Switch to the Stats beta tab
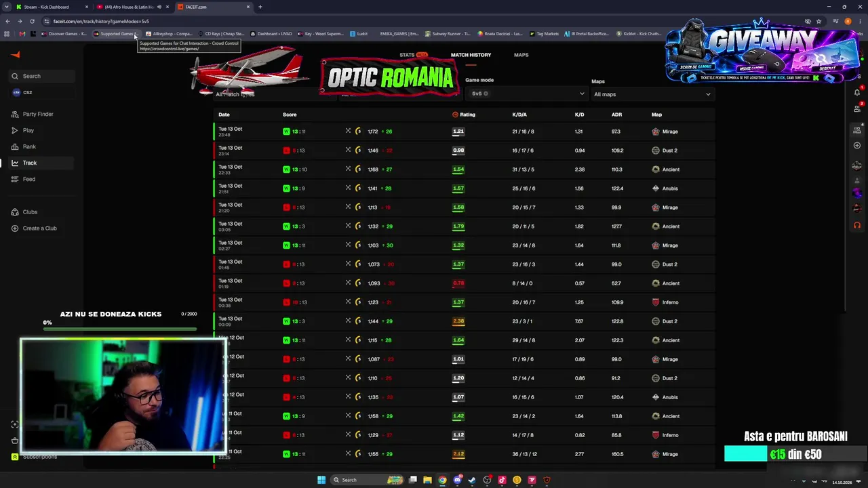The image size is (868, 488). coord(413,55)
